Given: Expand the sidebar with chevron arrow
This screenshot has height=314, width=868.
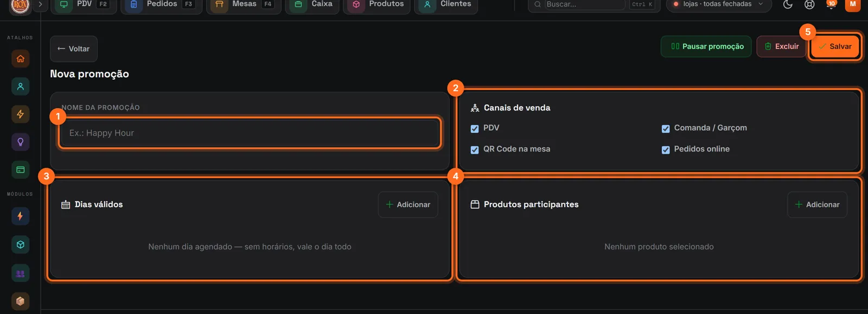Looking at the screenshot, I should click(x=40, y=4).
